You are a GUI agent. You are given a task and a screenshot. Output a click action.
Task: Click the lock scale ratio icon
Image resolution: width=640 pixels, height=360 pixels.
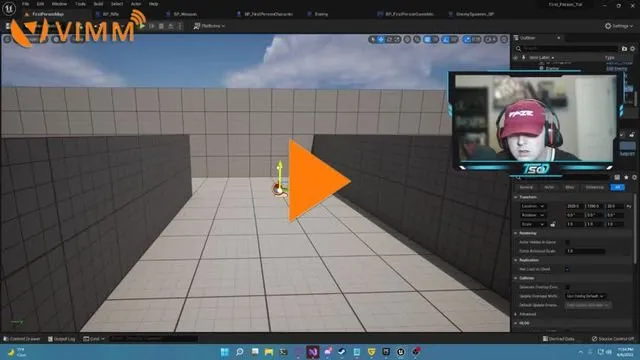click(553, 224)
